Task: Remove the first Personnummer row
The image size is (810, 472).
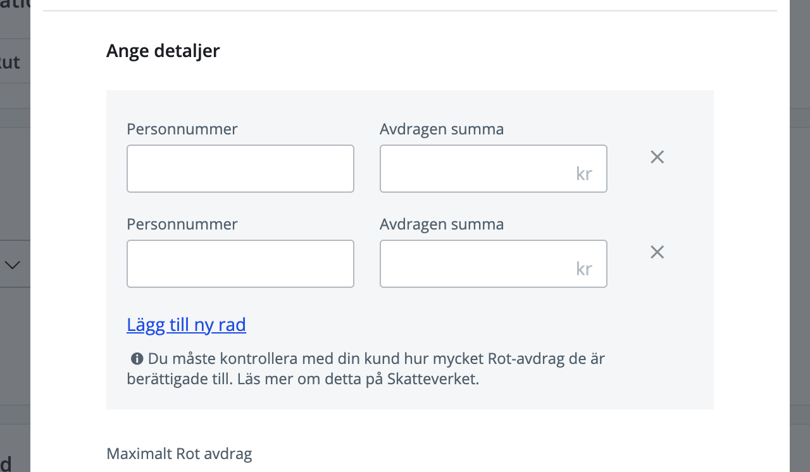Action: [657, 157]
